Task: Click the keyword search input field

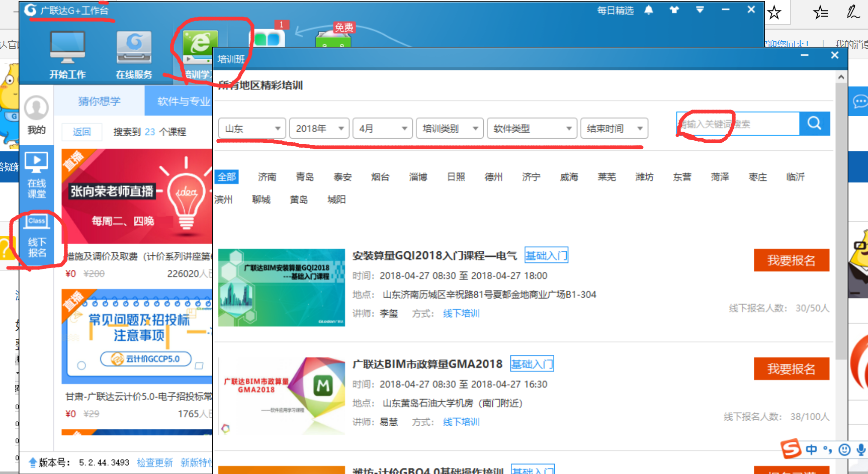Action: pos(738,124)
